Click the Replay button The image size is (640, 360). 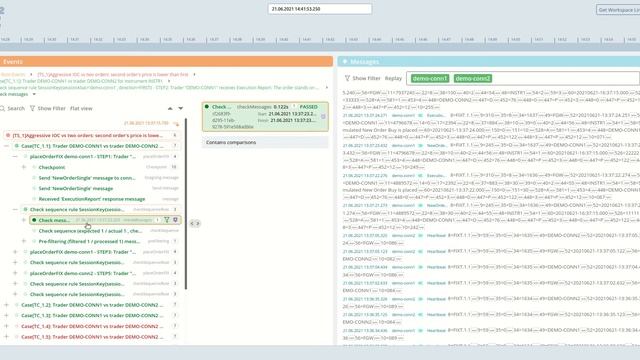click(393, 78)
